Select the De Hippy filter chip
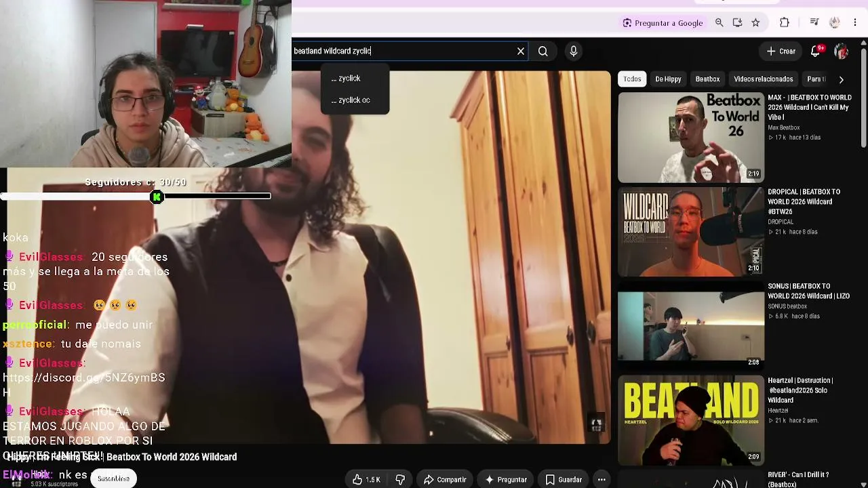 pos(668,79)
